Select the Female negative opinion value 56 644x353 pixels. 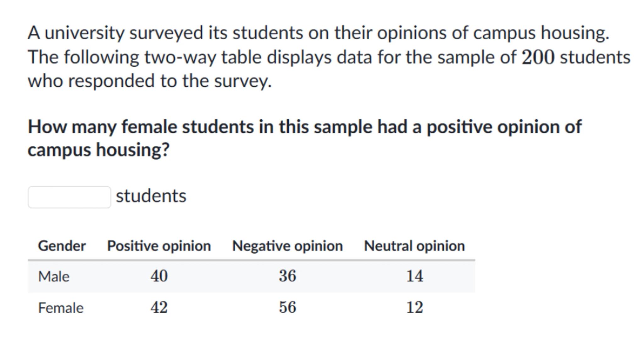pos(287,307)
